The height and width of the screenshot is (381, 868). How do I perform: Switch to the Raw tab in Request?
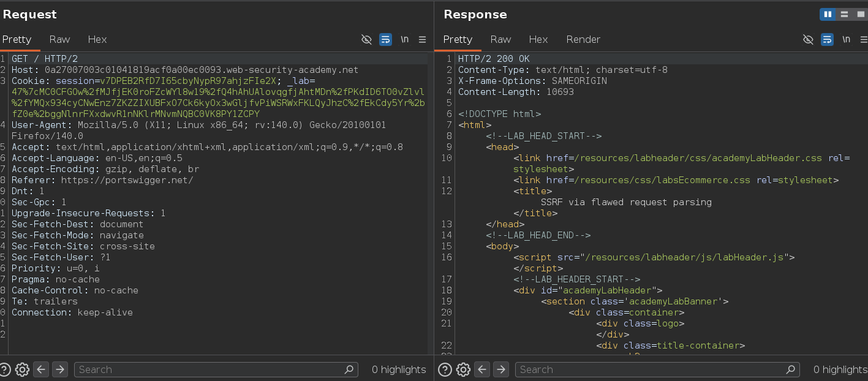coord(59,39)
